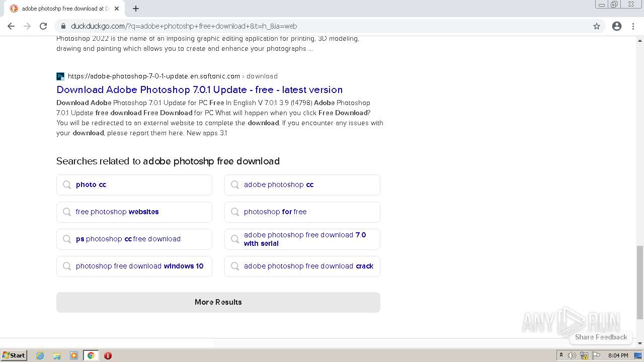Image resolution: width=644 pixels, height=362 pixels.
Task: Click the page vertical scrollbar thumb
Action: [x=640, y=282]
